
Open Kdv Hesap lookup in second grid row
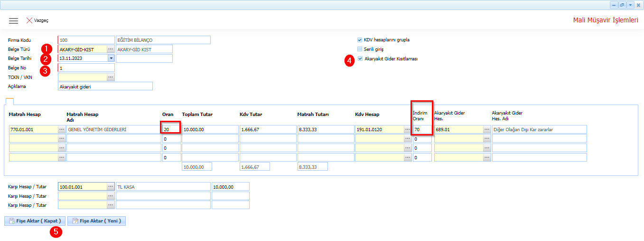[408, 138]
